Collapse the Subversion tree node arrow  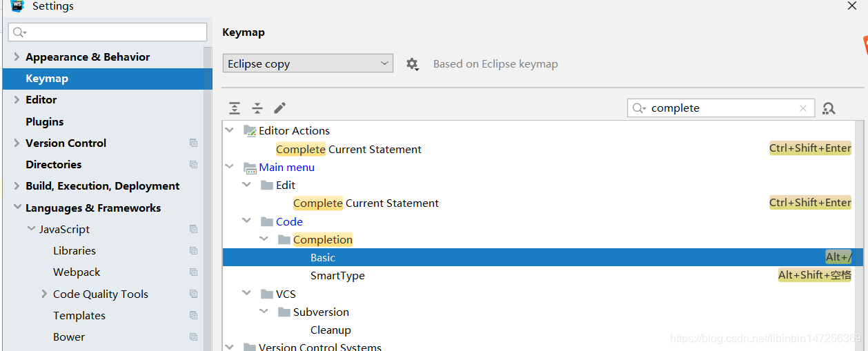point(264,312)
